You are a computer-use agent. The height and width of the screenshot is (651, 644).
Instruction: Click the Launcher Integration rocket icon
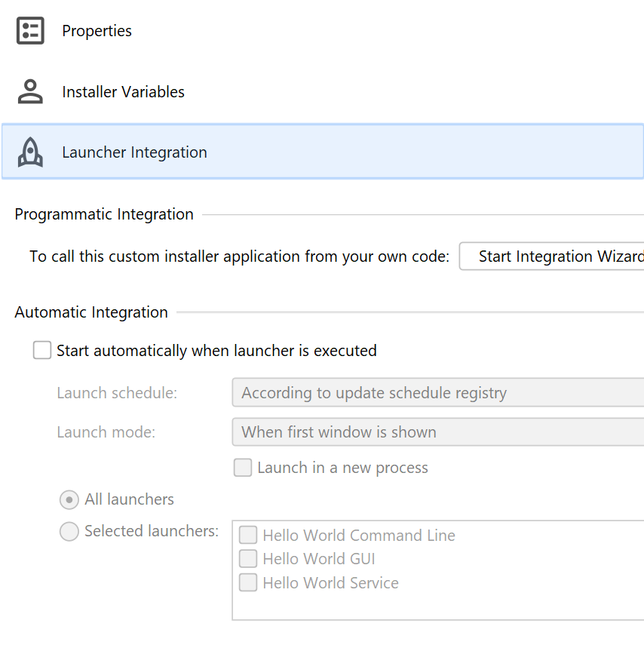(30, 152)
